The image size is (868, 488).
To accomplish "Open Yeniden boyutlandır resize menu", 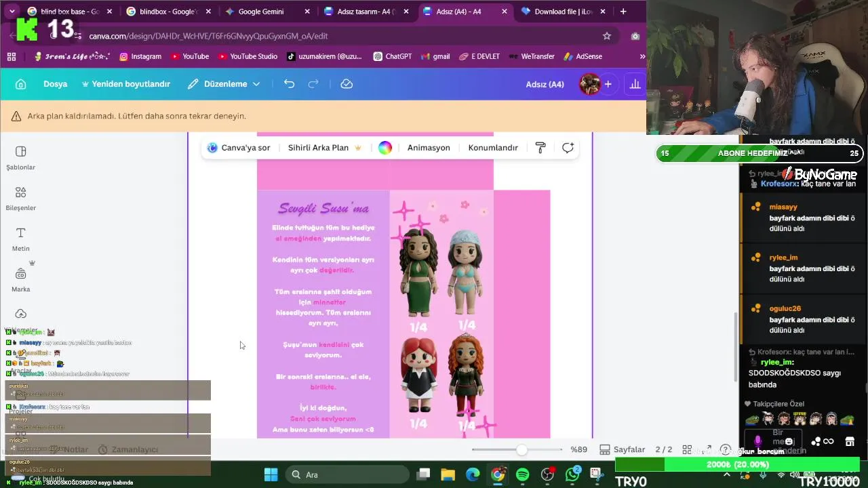I will (125, 84).
